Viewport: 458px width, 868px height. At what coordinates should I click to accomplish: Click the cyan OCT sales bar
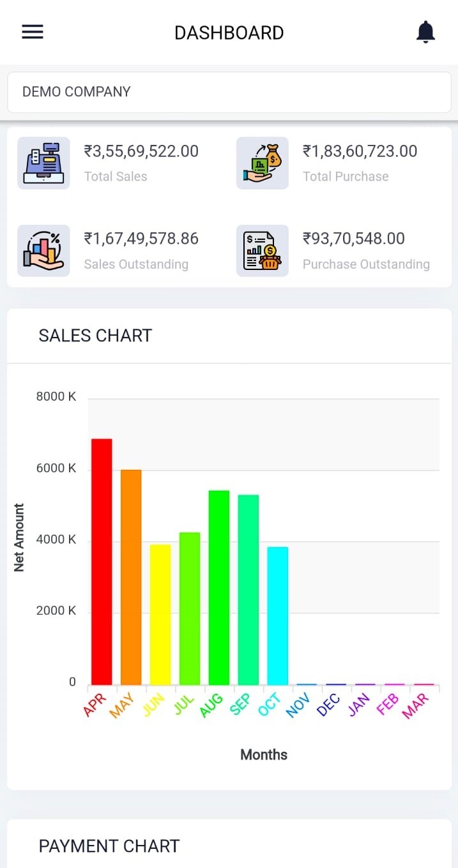278,615
